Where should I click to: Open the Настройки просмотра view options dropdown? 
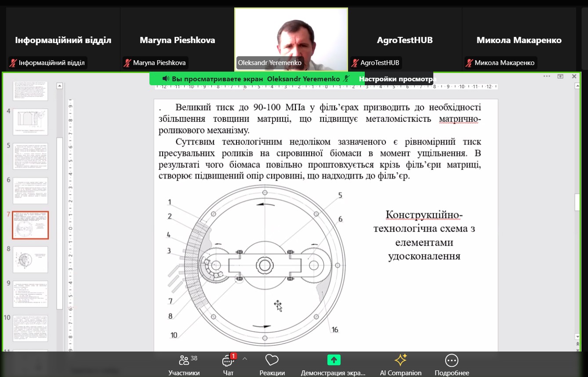click(396, 79)
